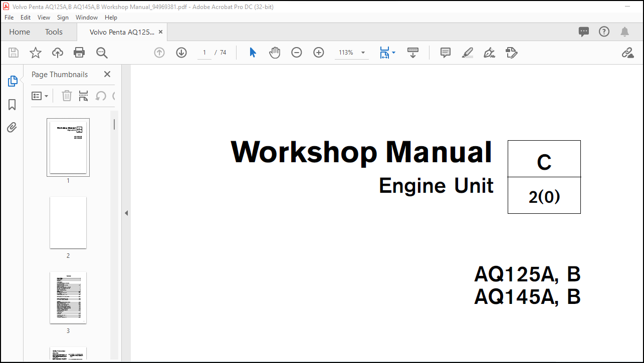
Task: Open chat messages icon at top right
Action: tap(584, 32)
